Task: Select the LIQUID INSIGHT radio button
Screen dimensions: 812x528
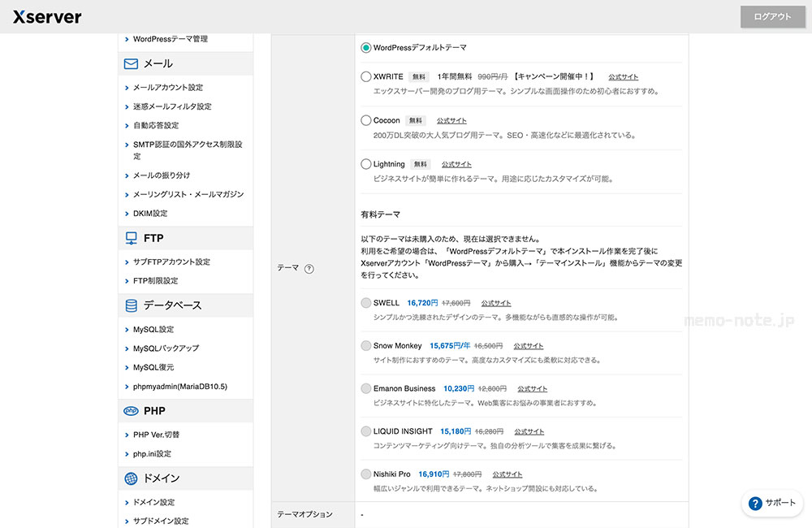Action: [365, 431]
